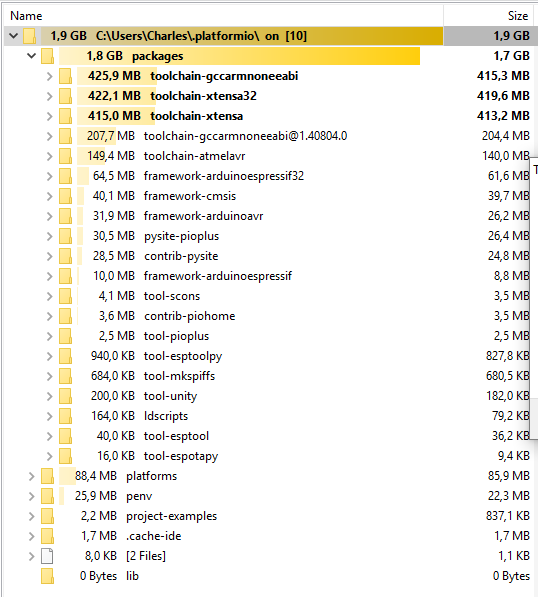Screen dimensions: 538x597
Task: Expand the framework-cmsis folder
Action: click(x=49, y=196)
